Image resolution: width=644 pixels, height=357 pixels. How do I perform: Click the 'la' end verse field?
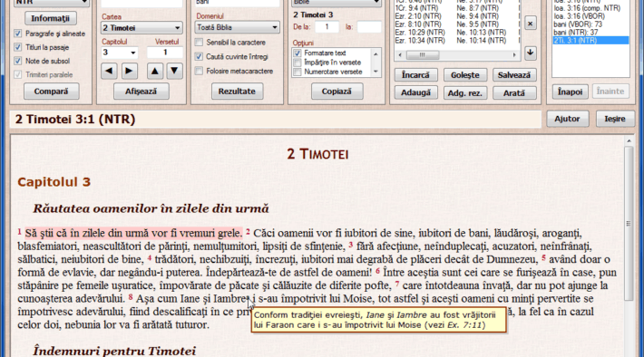pos(369,27)
